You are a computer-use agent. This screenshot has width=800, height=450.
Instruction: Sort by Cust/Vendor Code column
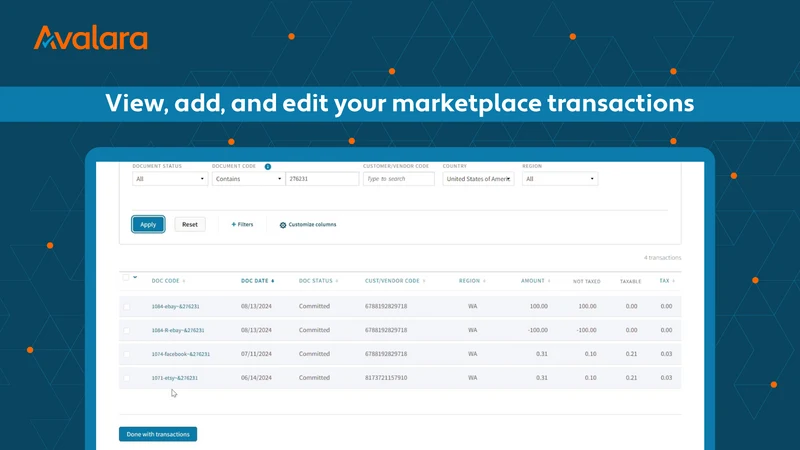coord(395,281)
